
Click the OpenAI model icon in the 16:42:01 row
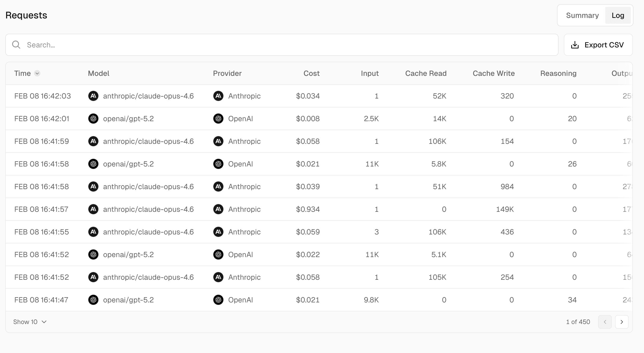coord(93,119)
